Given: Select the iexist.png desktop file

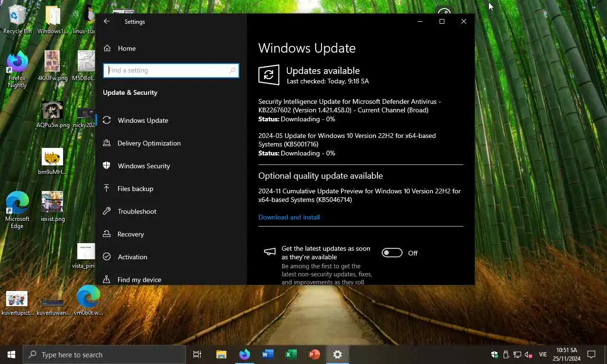Looking at the screenshot, I should pyautogui.click(x=53, y=207).
